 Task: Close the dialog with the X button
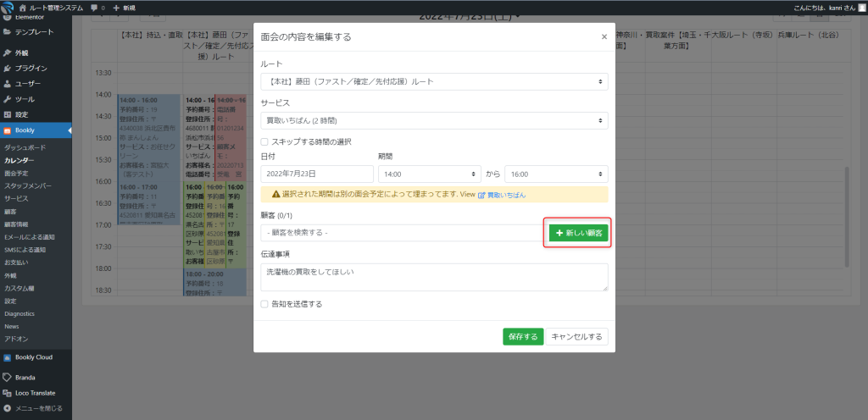(604, 37)
